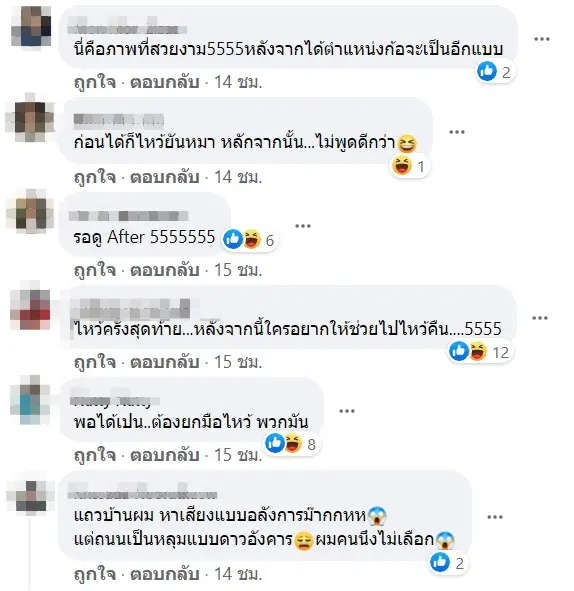Reply to the second comment via 'ตอบกลับ'

coord(165,177)
